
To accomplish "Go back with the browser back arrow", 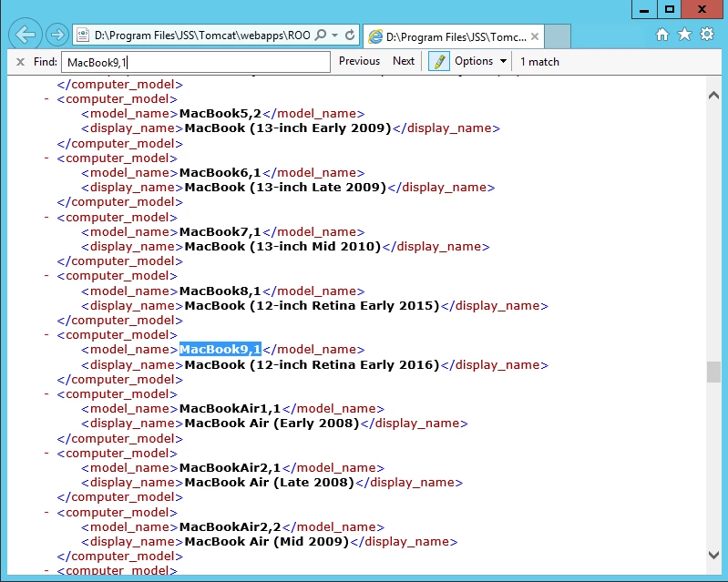I will 26,35.
